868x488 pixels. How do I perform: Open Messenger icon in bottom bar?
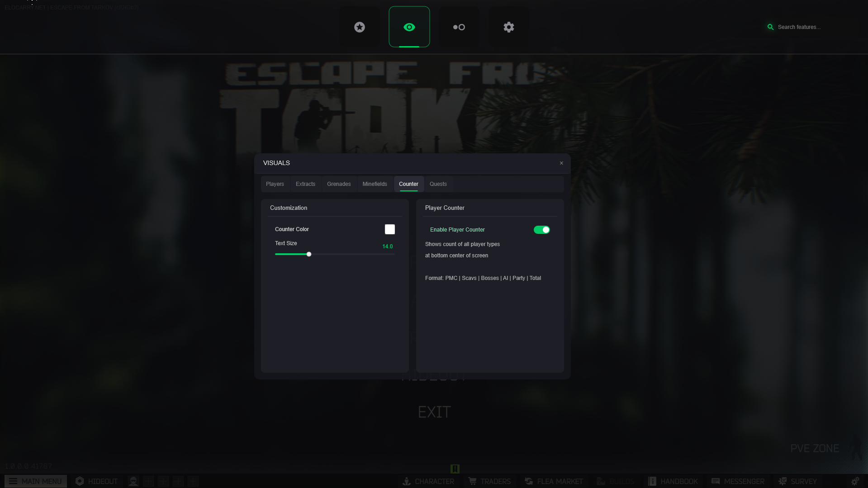click(x=716, y=481)
